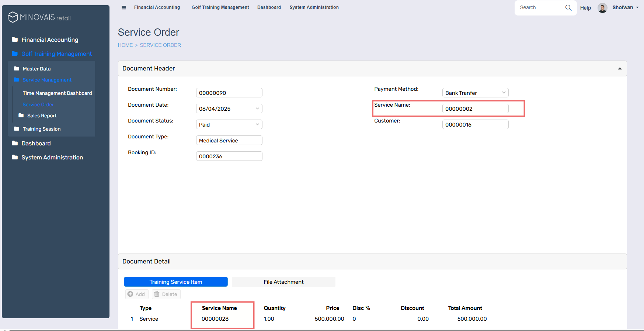
Task: Click Service Name cell 00000028
Action: click(215, 319)
